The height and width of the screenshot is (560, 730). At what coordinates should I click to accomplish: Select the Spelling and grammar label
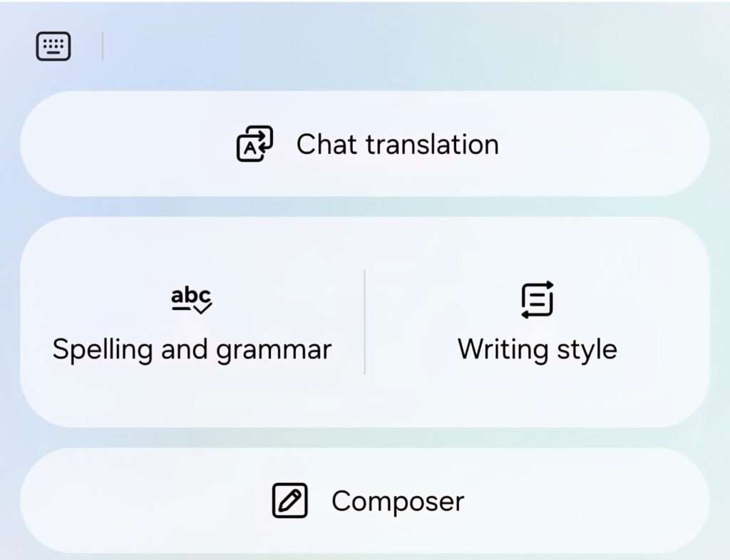click(x=192, y=350)
